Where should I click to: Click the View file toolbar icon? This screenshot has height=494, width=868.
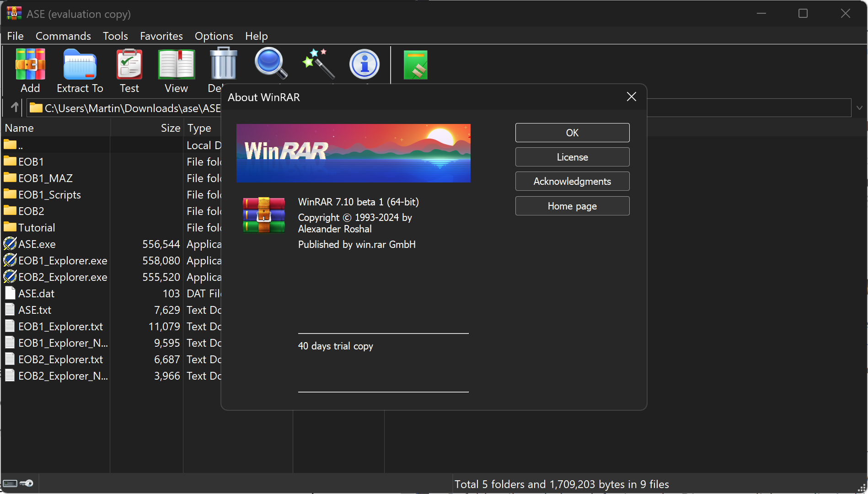tap(176, 65)
